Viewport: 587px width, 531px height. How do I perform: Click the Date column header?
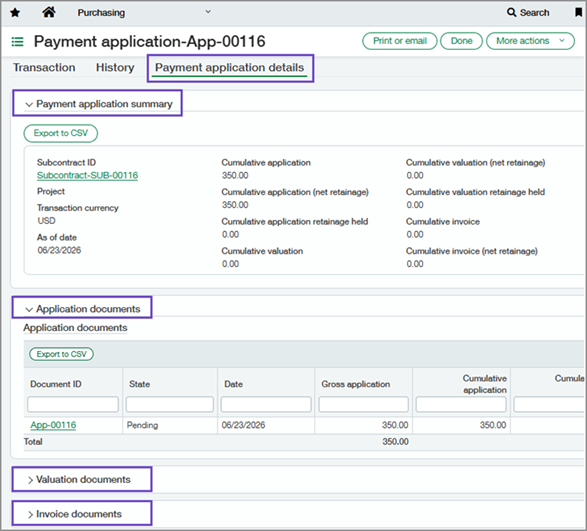point(233,384)
